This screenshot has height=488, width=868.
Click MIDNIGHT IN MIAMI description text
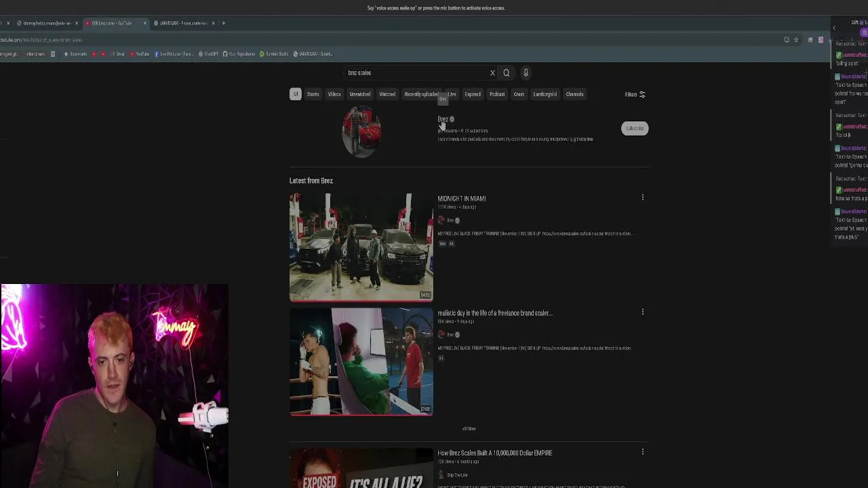point(535,233)
